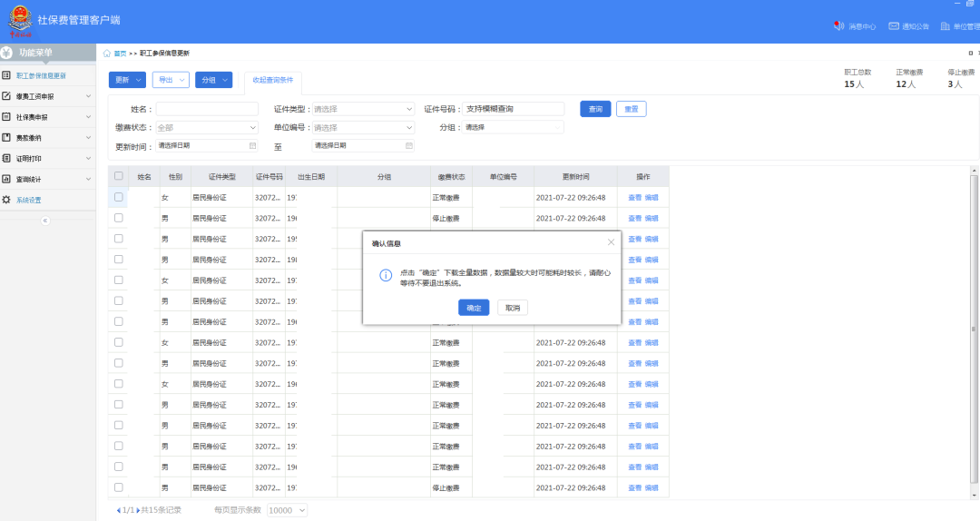The width and height of the screenshot is (980, 521).
Task: Expand 证明打印 menu
Action: [x=47, y=158]
